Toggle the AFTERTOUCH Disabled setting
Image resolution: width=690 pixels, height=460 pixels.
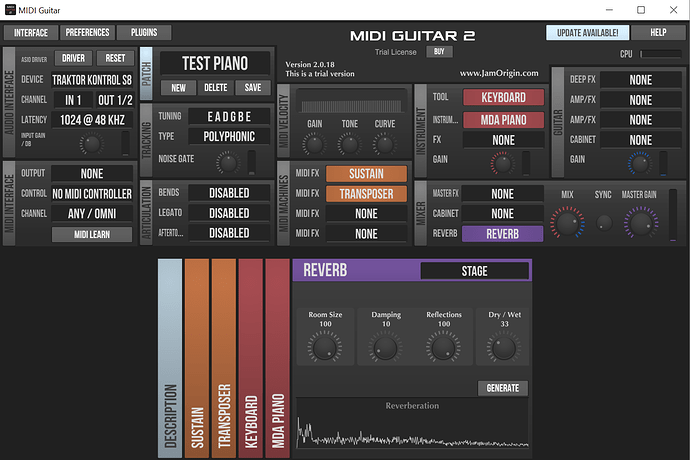pos(229,233)
